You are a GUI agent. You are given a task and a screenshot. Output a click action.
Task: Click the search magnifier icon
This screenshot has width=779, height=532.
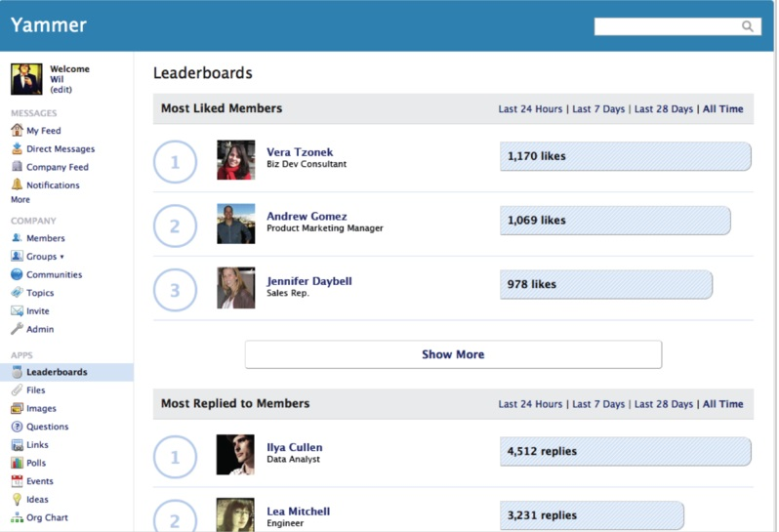click(747, 26)
